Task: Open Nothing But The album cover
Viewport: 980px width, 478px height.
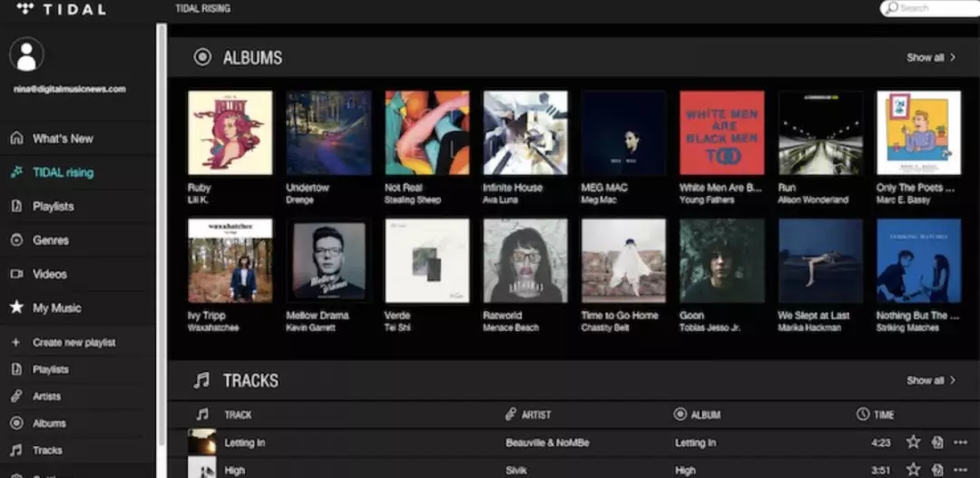Action: point(918,260)
